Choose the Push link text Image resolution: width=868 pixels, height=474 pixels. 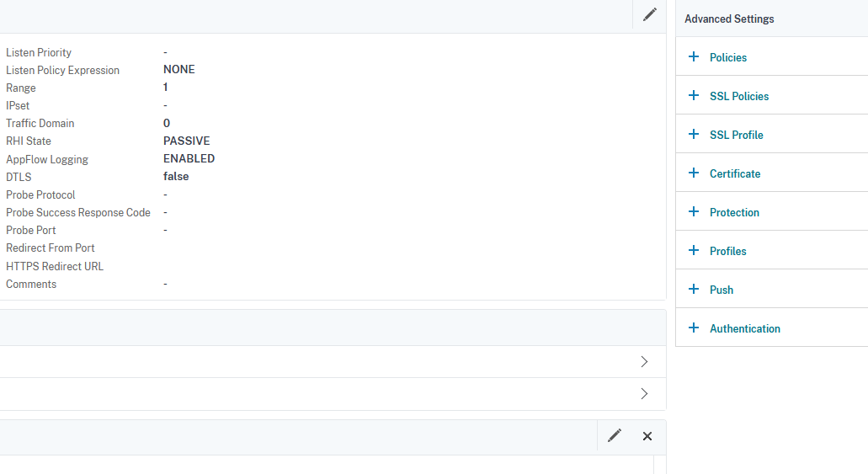coord(722,290)
